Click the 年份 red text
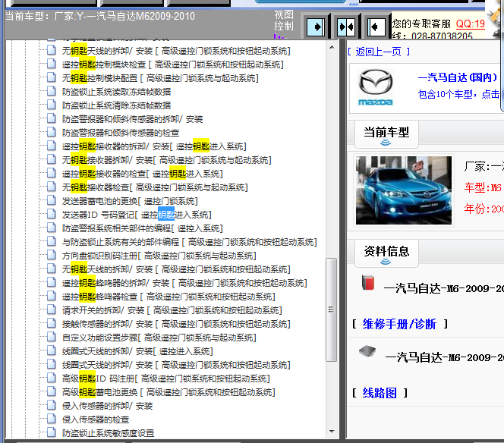Viewport: 504px width, 443px height. pos(484,209)
